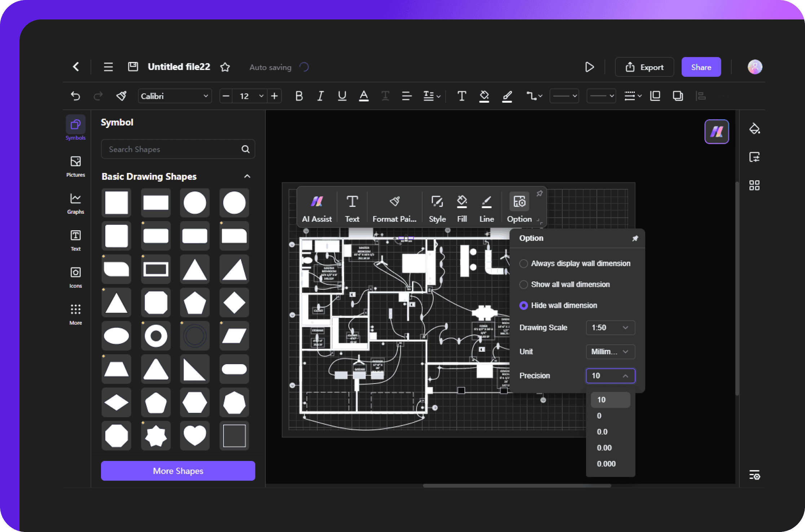Choose 0.00 in the precision list
Screen dimensions: 805x532
click(604, 448)
